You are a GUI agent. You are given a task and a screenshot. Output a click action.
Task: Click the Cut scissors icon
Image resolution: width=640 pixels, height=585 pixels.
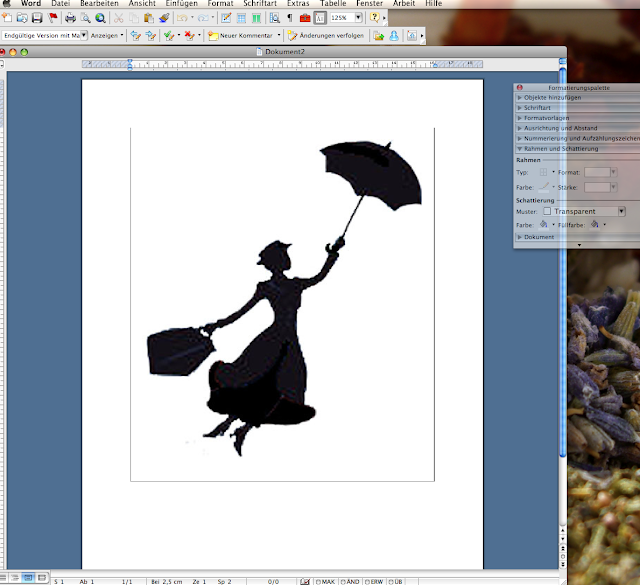coord(118,18)
